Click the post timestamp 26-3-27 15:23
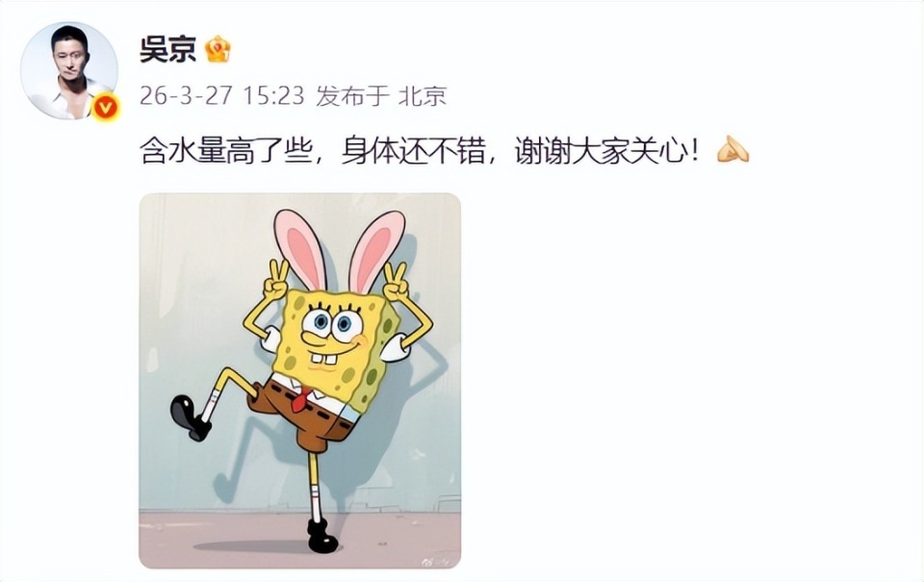Viewport: 924px width, 582px height. pyautogui.click(x=221, y=95)
